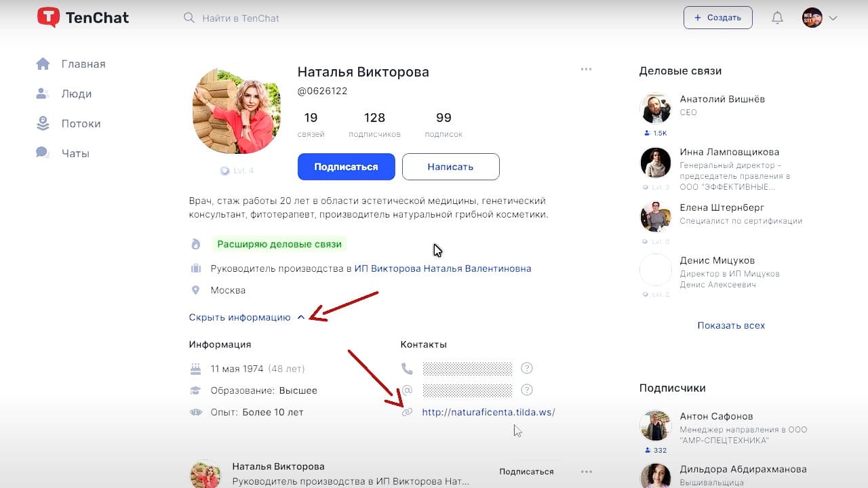The image size is (868, 488).
Task: Click Анатолий Вишнёв's avatar photo
Action: click(x=655, y=108)
